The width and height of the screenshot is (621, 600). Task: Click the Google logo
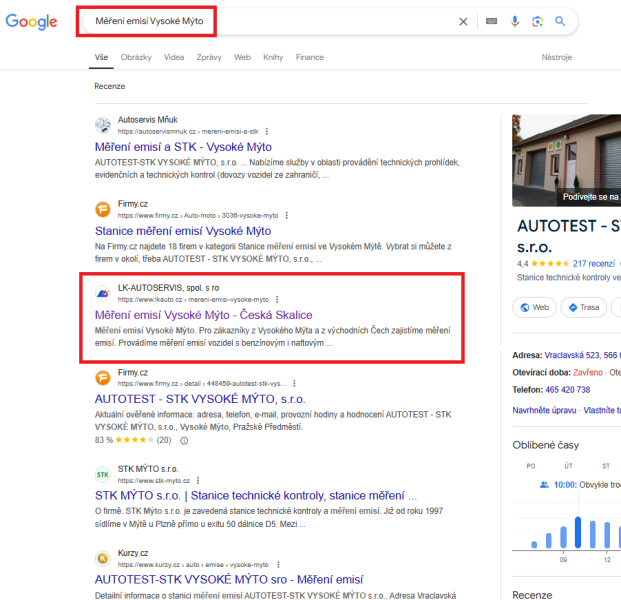point(31,22)
